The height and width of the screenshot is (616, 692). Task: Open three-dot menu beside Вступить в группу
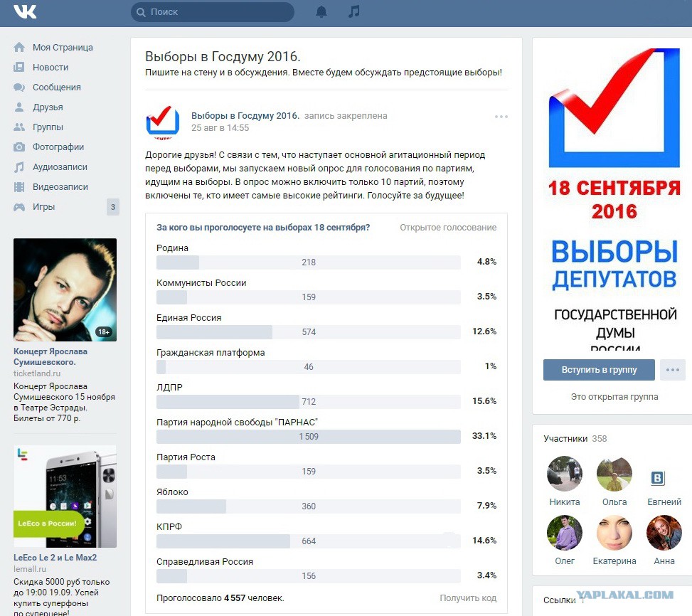pyautogui.click(x=673, y=370)
